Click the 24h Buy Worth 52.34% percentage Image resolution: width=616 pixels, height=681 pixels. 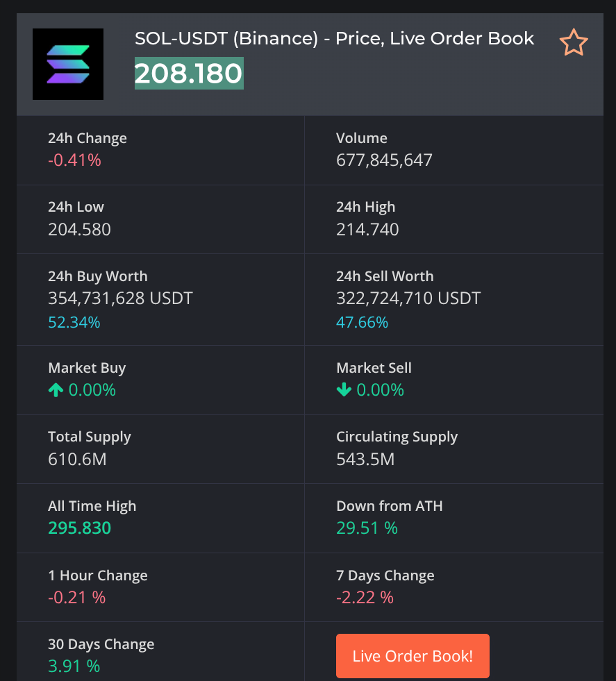pyautogui.click(x=74, y=322)
